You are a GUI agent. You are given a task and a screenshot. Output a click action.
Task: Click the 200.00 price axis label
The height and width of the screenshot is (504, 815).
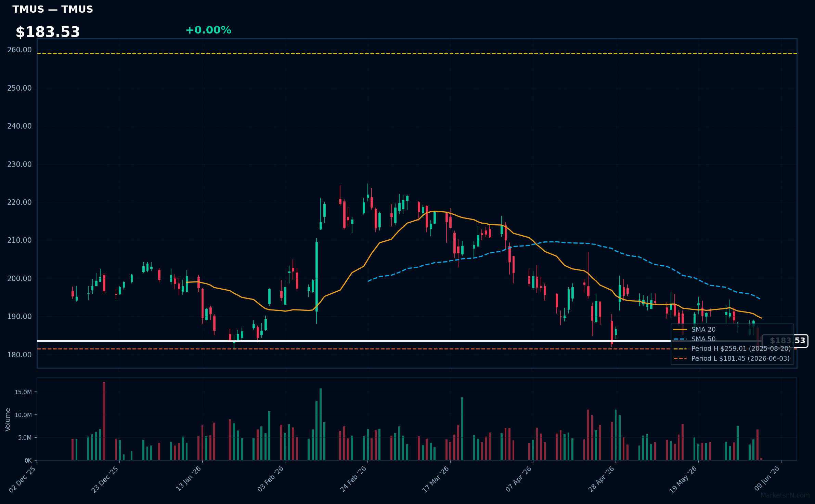click(20, 279)
